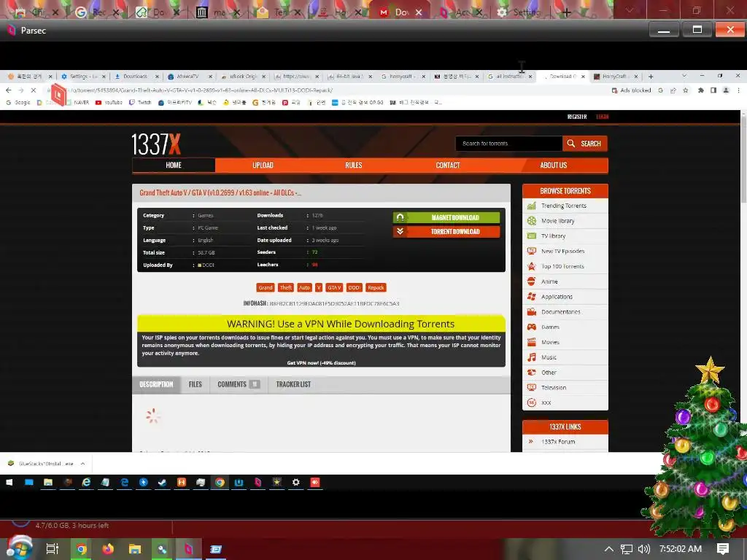This screenshot has height=560, width=747.
Task: Switch to the FILES tab
Action: coord(196,384)
